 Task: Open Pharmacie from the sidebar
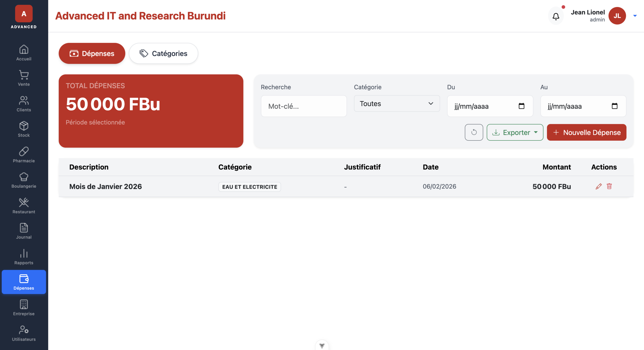pos(24,155)
